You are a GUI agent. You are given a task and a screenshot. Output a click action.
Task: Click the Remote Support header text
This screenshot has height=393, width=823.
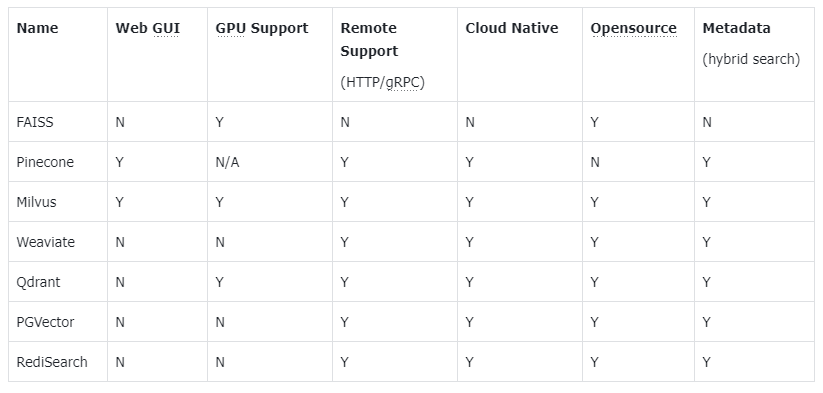click(369, 39)
